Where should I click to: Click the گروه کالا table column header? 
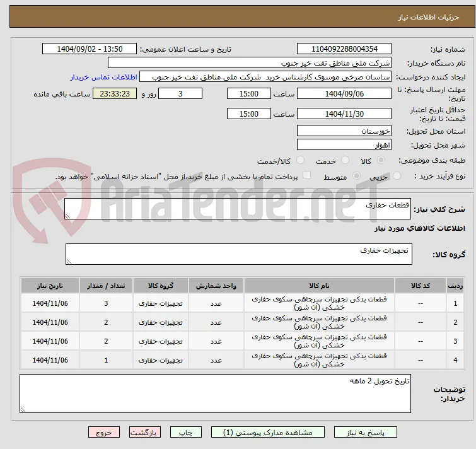click(x=161, y=286)
